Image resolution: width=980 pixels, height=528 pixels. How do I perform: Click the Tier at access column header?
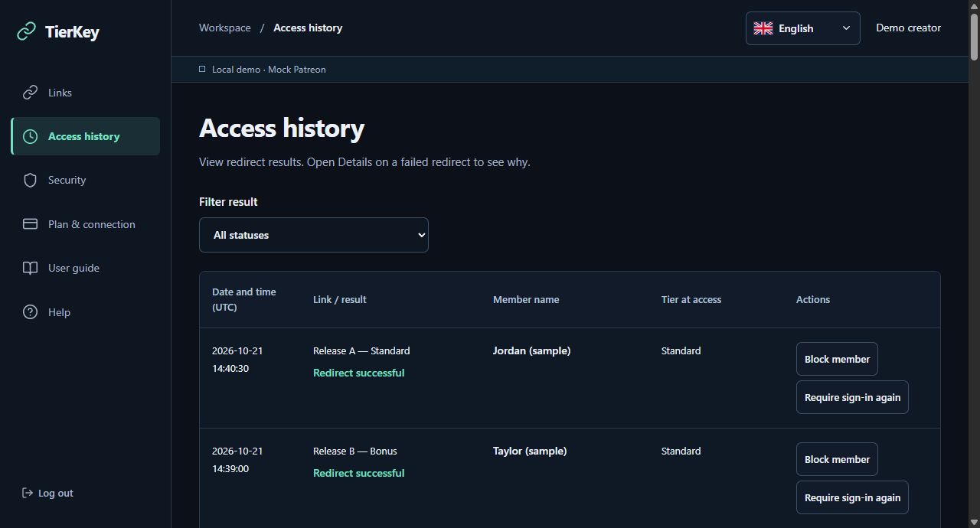click(691, 299)
